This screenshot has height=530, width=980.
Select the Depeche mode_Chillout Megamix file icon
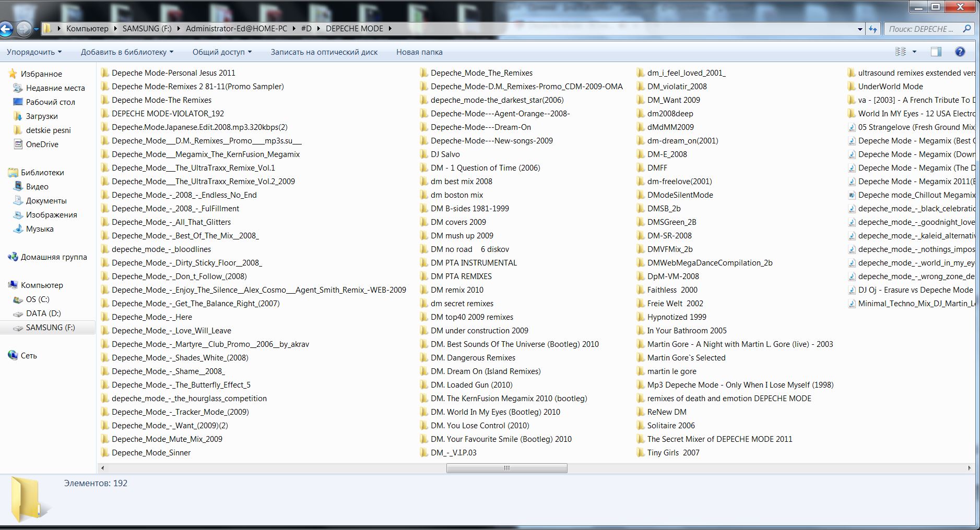[x=852, y=195]
